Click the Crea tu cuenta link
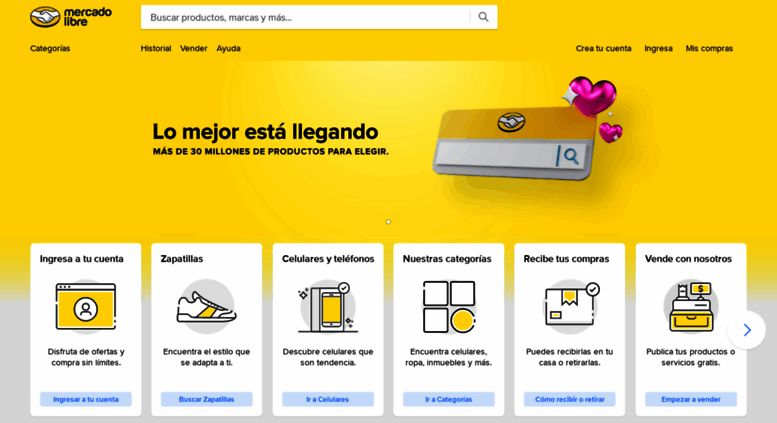The image size is (777, 423). [604, 49]
